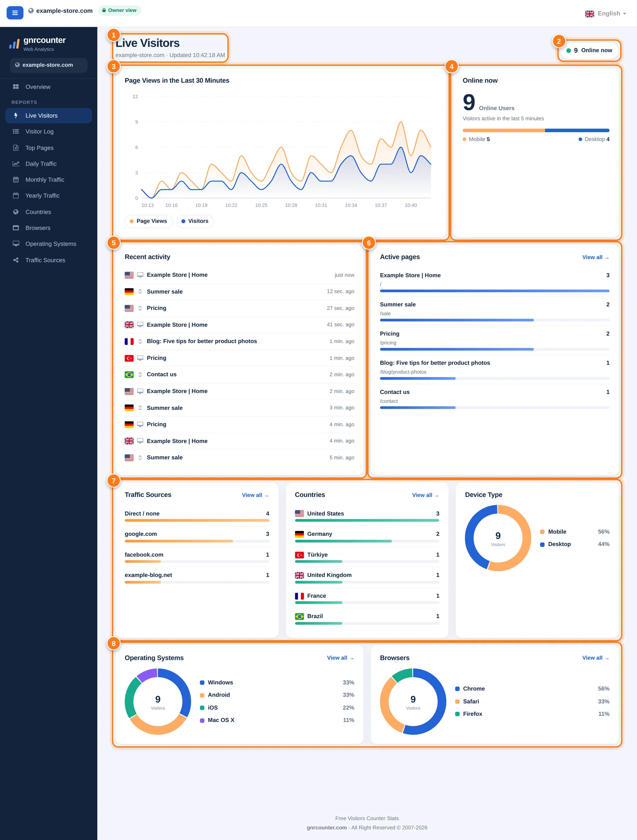Click the lock icon in Owner view badge
This screenshot has width=637, height=840.
pos(104,10)
